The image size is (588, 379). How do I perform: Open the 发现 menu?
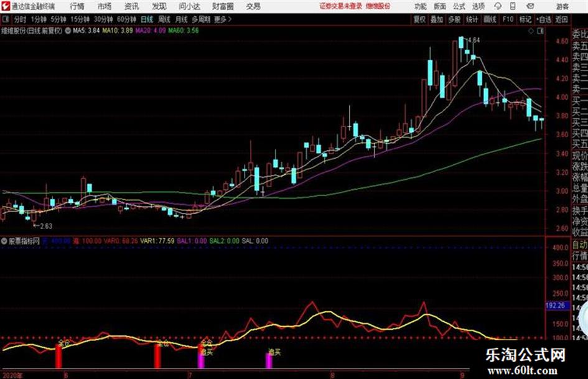[x=159, y=6]
